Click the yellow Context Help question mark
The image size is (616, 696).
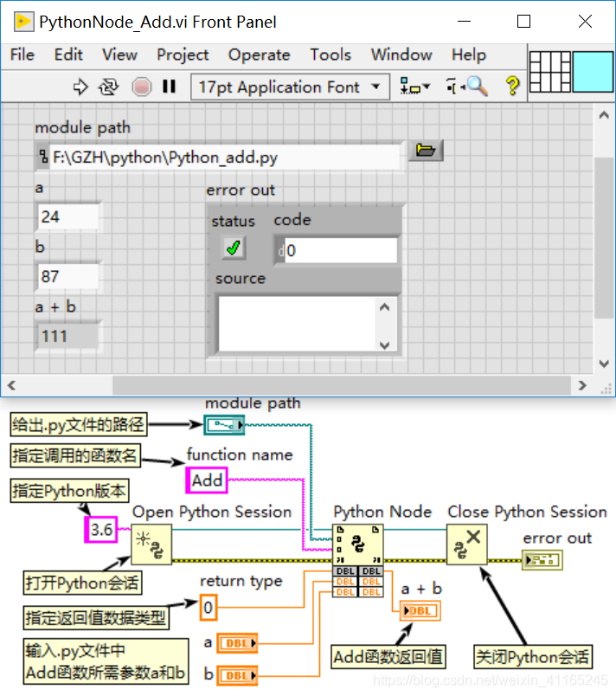(513, 86)
